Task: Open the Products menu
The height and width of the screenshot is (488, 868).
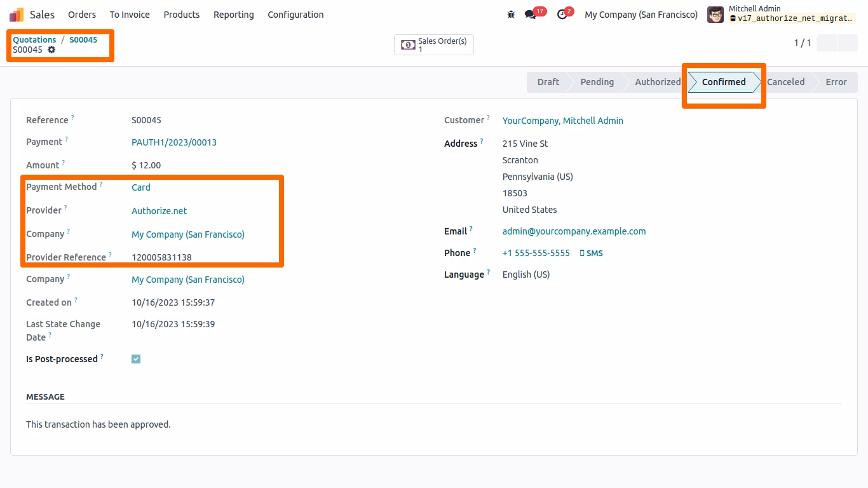Action: [182, 15]
